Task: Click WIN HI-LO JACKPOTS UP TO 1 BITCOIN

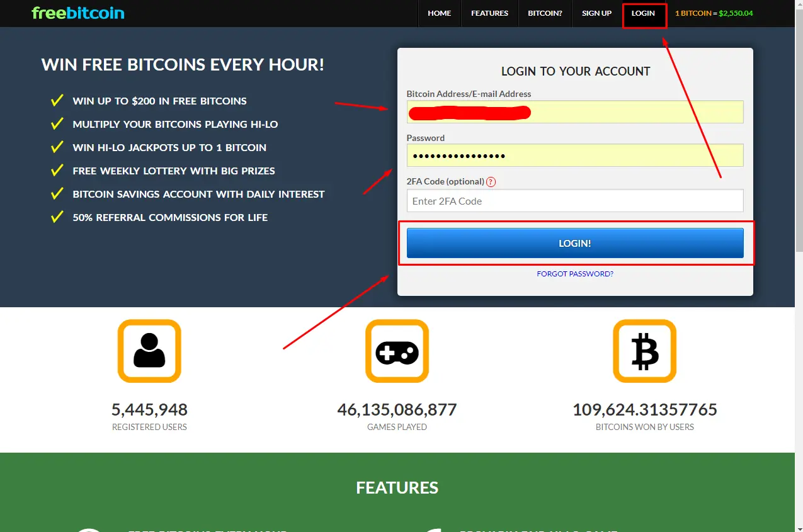Action: click(169, 147)
